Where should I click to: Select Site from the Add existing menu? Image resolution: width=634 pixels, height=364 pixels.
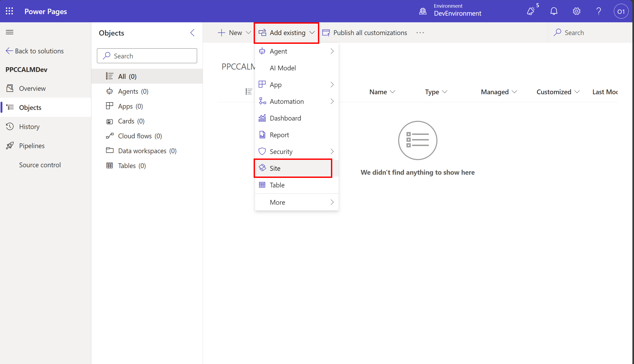pos(275,168)
